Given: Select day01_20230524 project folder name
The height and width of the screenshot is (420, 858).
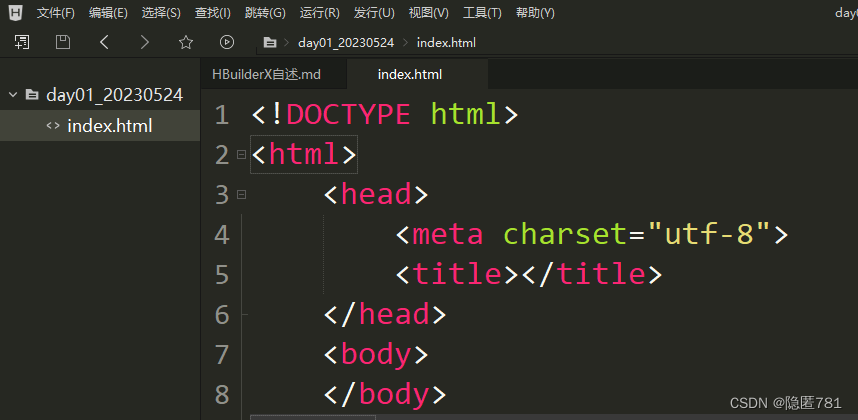Looking at the screenshot, I should pos(114,95).
